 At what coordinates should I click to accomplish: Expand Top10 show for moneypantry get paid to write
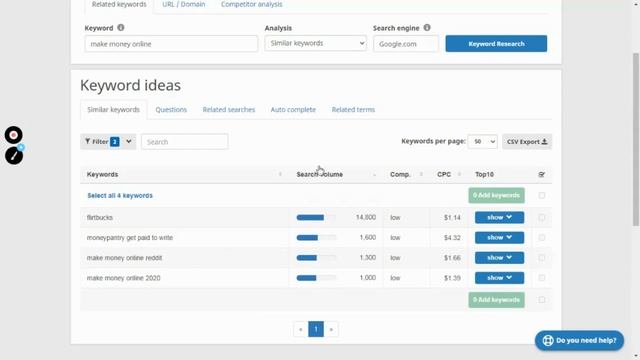499,237
